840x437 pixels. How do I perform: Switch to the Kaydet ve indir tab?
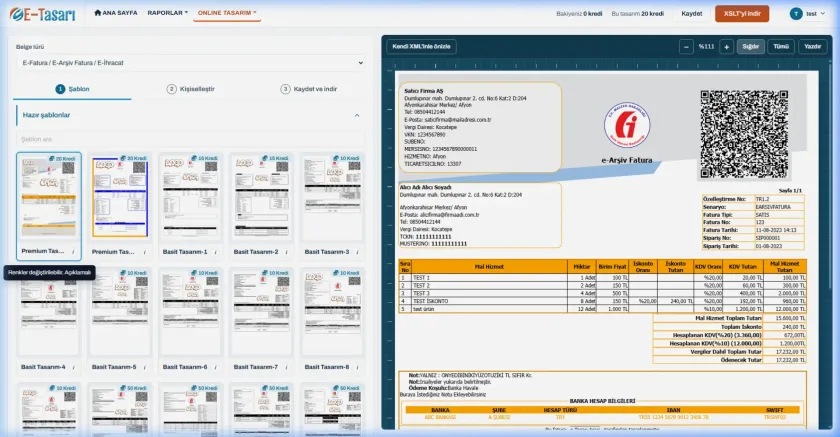(x=309, y=89)
